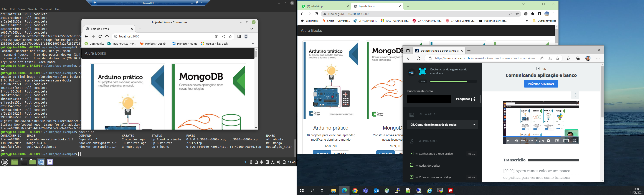This screenshot has width=644, height=195.
Task: Open Chrome extensions puzzle icon
Action: tap(533, 14)
